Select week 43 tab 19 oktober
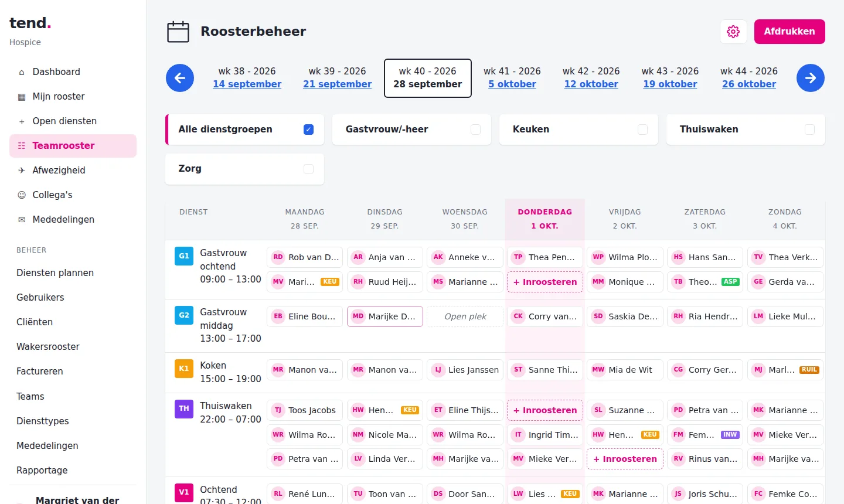This screenshot has width=844, height=504. click(x=671, y=78)
